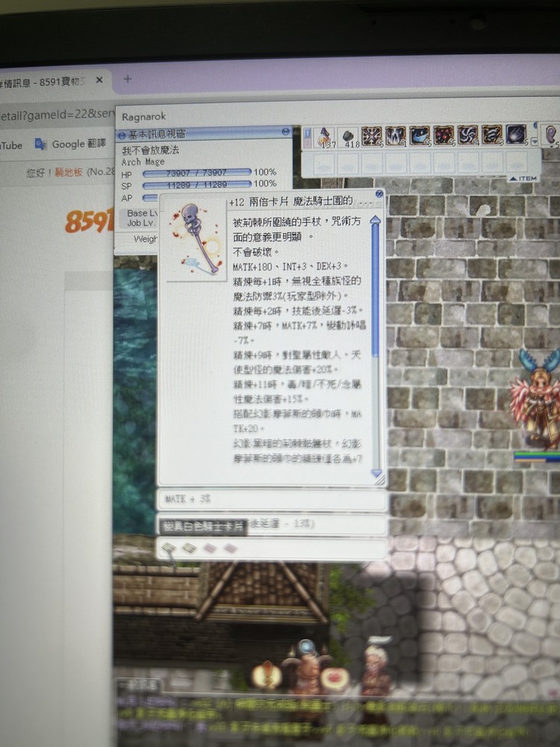Click the item description scrollbar thumb
560x747 pixels.
[376, 289]
